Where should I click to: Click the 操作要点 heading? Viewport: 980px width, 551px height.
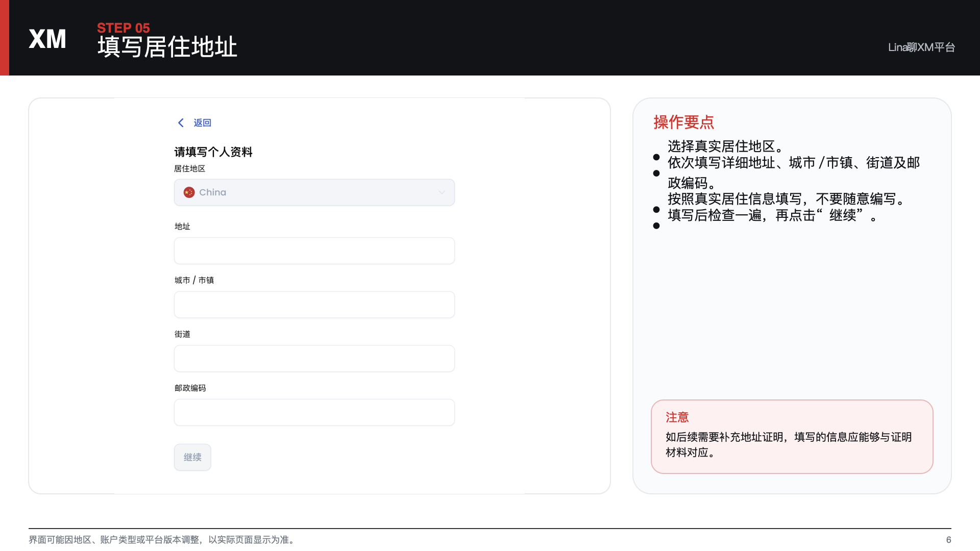[x=684, y=122]
